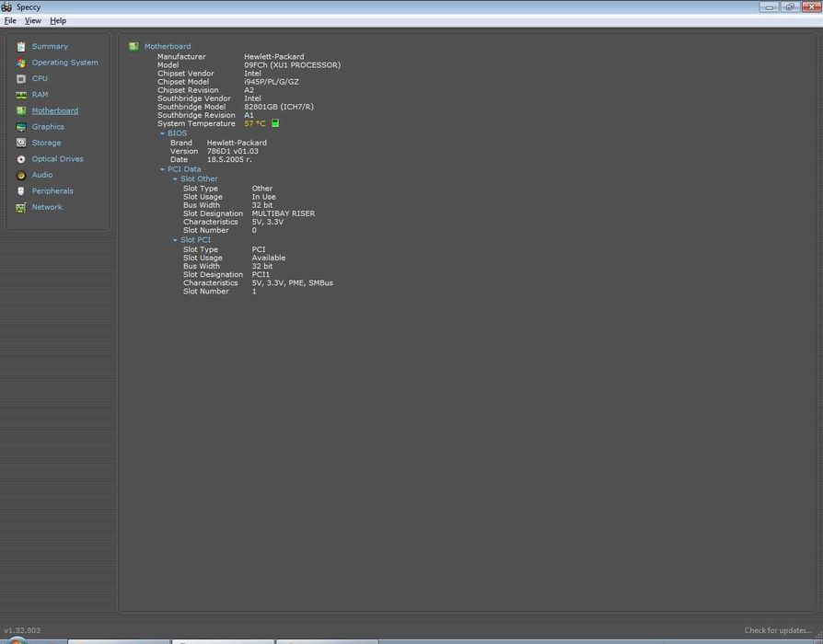Open the File menu
Viewport: 823px width, 644px height.
(x=10, y=20)
